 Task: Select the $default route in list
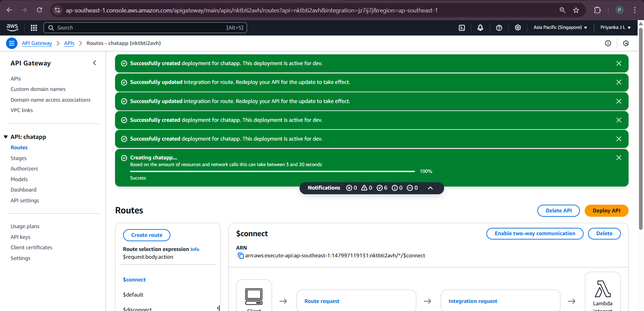(133, 295)
